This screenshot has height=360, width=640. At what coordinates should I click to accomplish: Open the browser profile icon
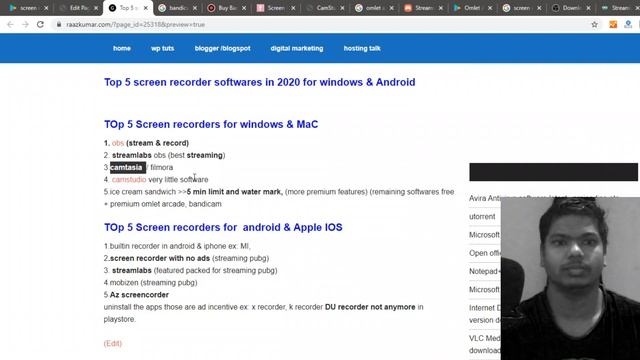click(x=628, y=24)
